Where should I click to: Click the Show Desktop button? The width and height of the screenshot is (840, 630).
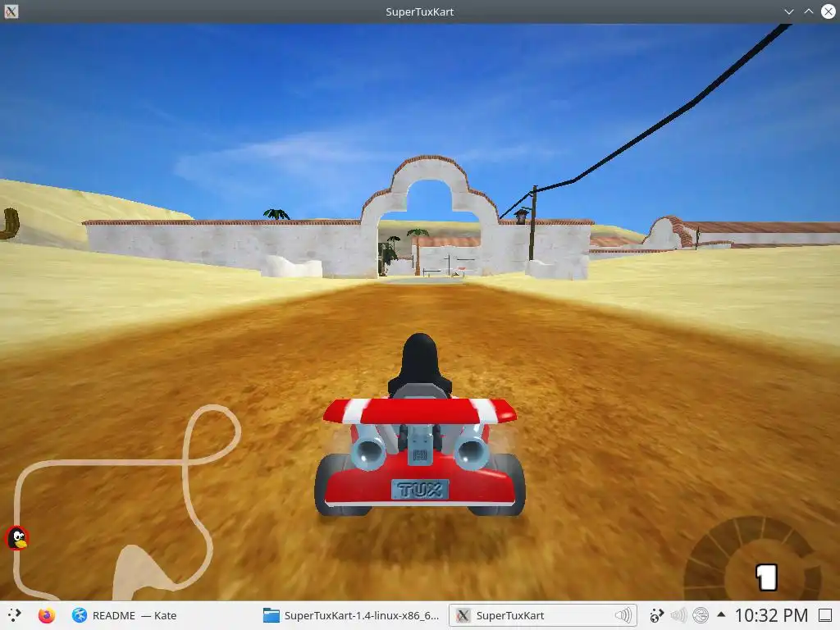[825, 615]
